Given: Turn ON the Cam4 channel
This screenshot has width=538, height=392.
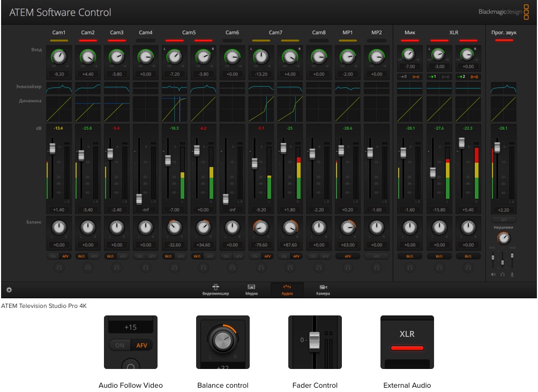Looking at the screenshot, I should tap(139, 257).
